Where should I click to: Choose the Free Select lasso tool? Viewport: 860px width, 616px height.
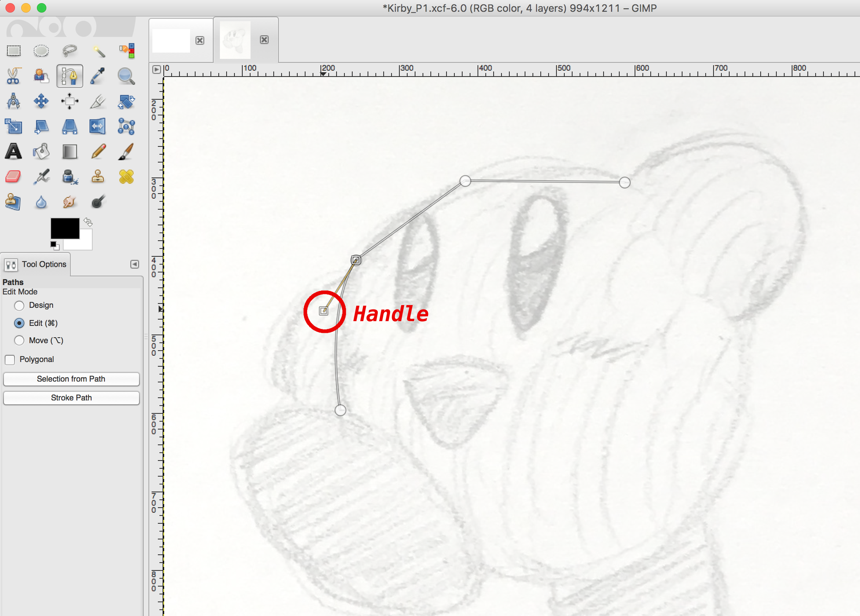pyautogui.click(x=70, y=51)
